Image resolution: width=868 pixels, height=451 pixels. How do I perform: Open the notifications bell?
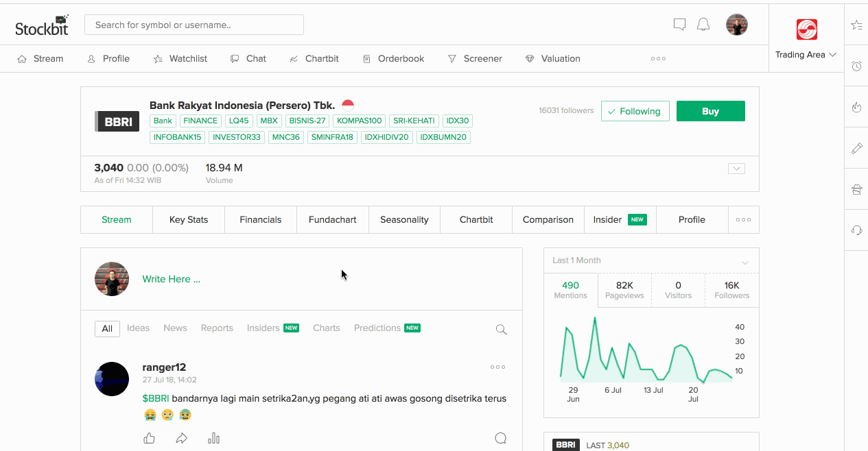pos(703,25)
